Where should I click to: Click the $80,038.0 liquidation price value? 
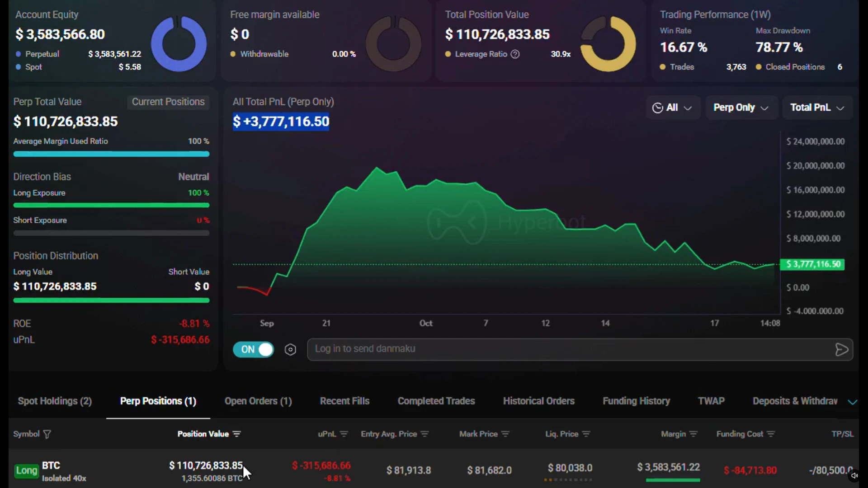tap(570, 468)
